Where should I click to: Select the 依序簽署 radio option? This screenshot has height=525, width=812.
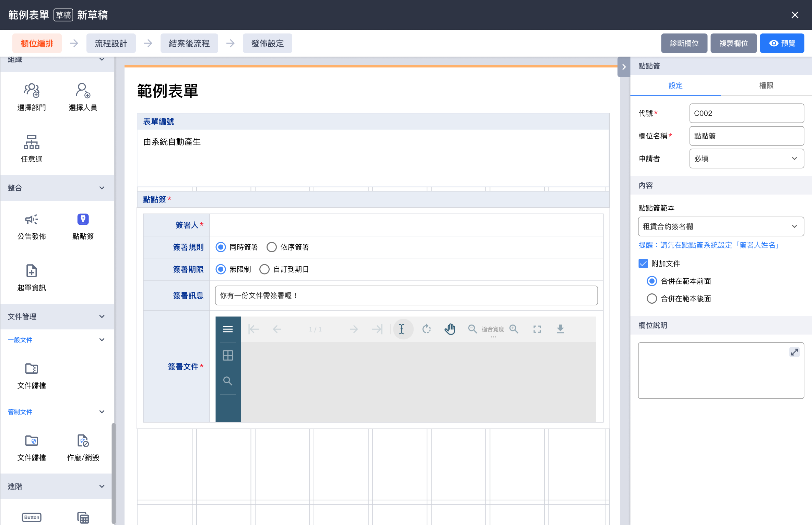coord(271,247)
